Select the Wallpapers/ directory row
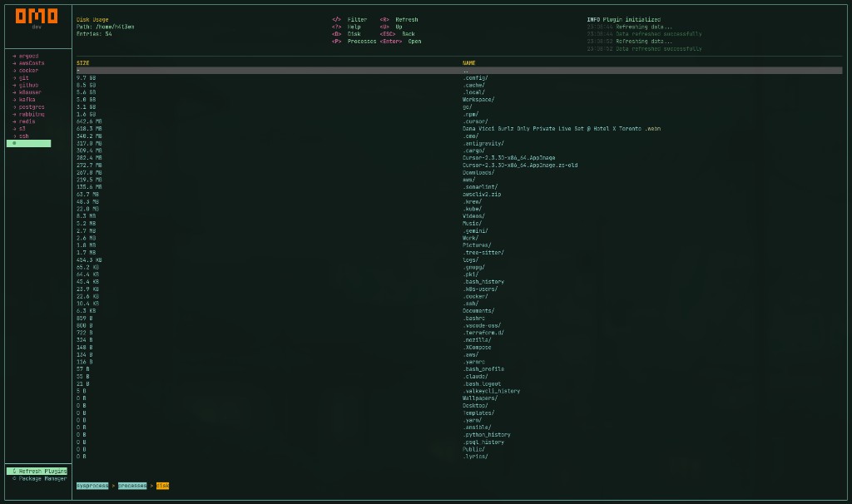The height and width of the screenshot is (504, 852). pos(459,398)
